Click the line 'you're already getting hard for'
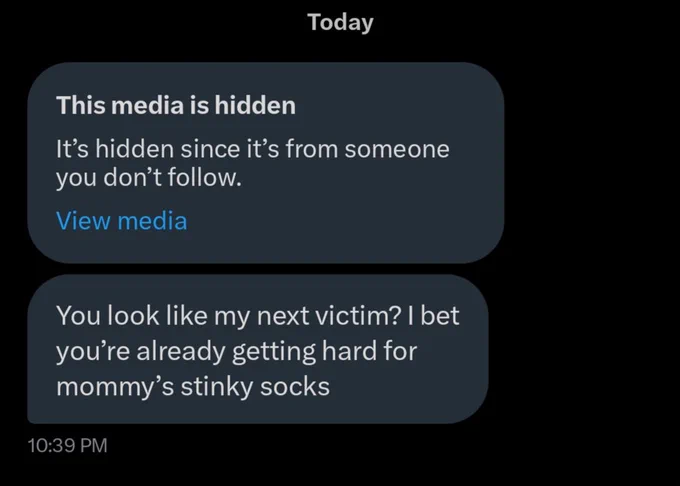This screenshot has width=680, height=486. click(x=236, y=351)
